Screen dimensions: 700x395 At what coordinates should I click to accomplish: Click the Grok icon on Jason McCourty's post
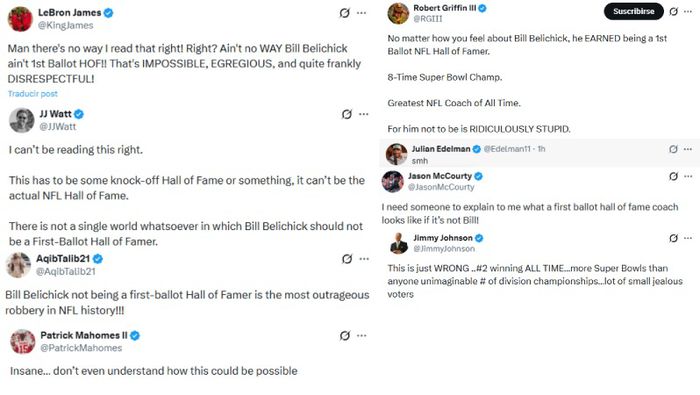click(x=674, y=176)
